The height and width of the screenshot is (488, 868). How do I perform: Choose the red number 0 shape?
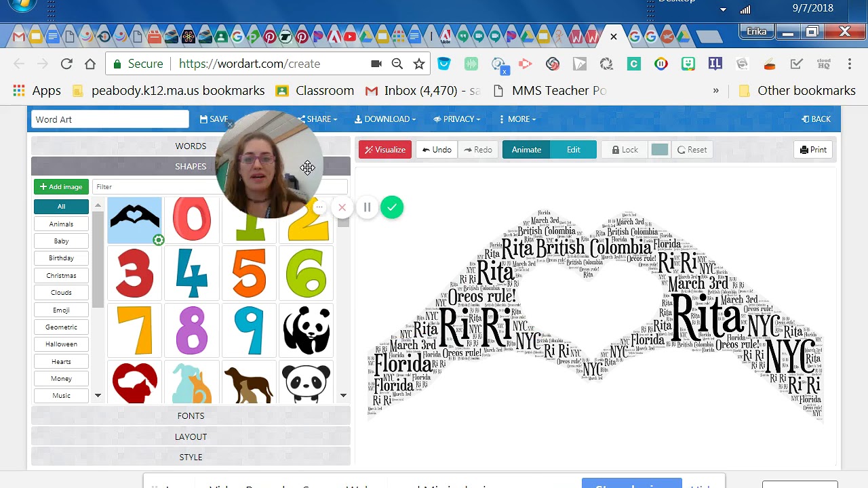pyautogui.click(x=192, y=219)
